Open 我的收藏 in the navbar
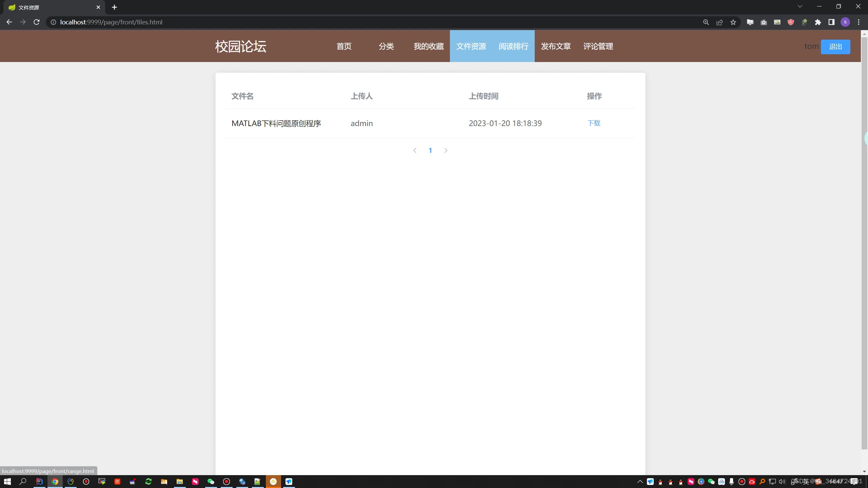Image resolution: width=868 pixels, height=488 pixels. [x=429, y=46]
